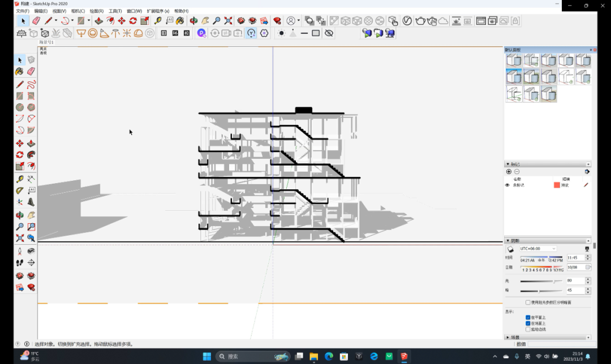
Task: Open the date picker calendar dropdown
Action: click(x=588, y=267)
